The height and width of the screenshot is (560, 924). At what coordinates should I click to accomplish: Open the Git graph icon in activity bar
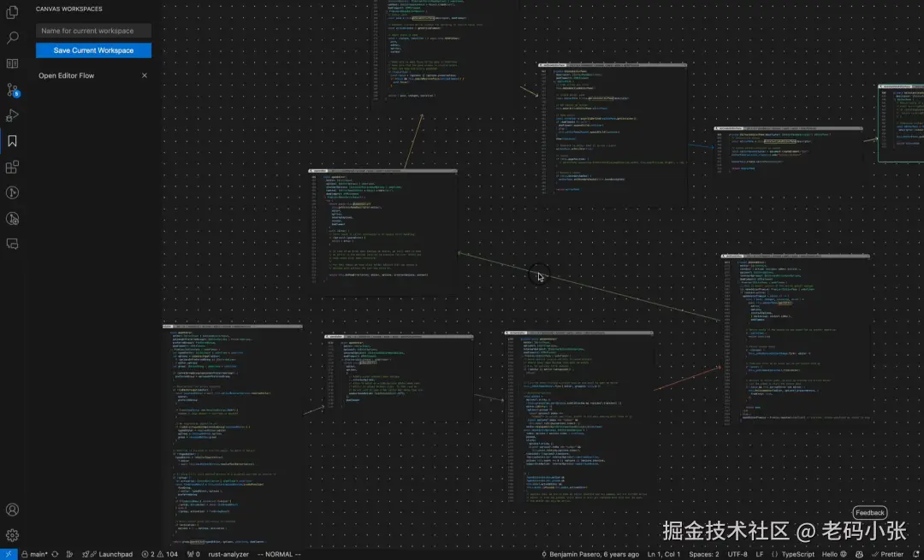(x=12, y=192)
